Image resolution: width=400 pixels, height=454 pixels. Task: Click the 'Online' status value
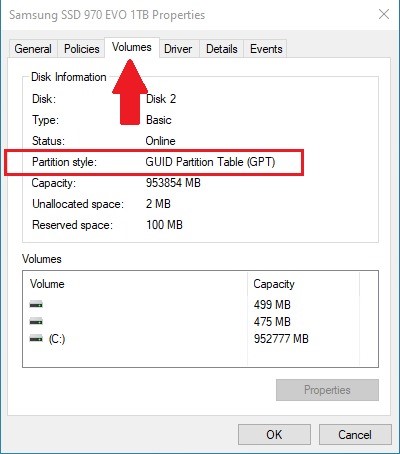160,141
